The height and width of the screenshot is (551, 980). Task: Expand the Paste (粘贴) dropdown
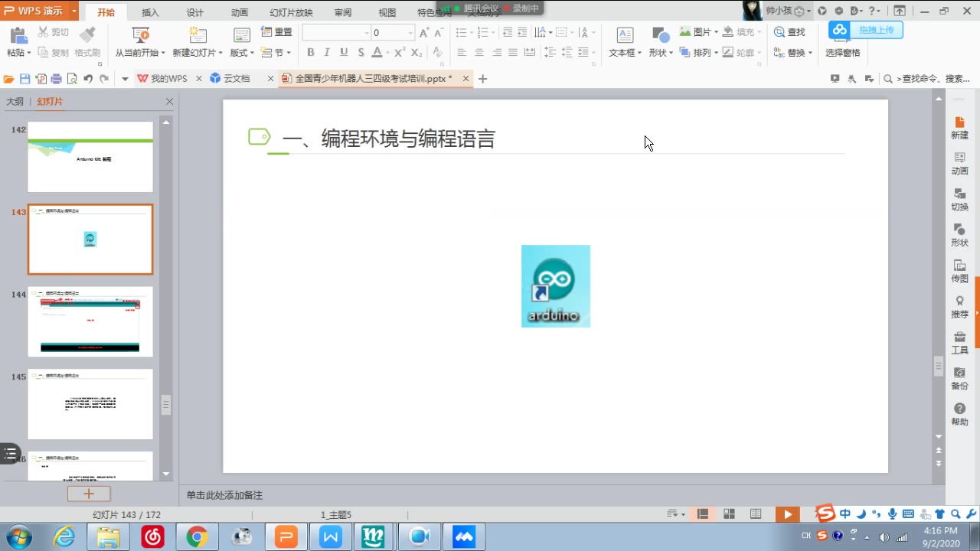pos(19,53)
